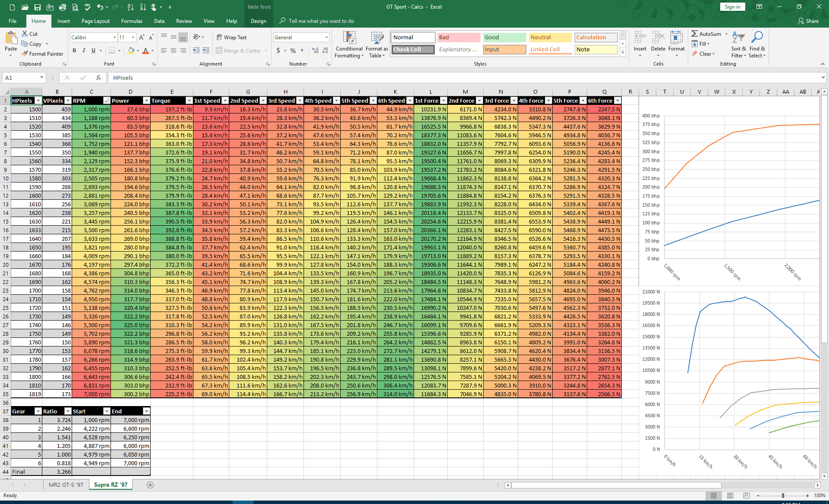Open the Formulas ribbon tab

tap(132, 21)
